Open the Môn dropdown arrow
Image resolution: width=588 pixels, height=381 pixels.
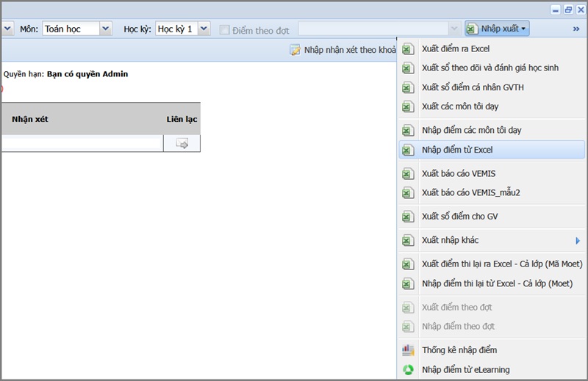(106, 29)
